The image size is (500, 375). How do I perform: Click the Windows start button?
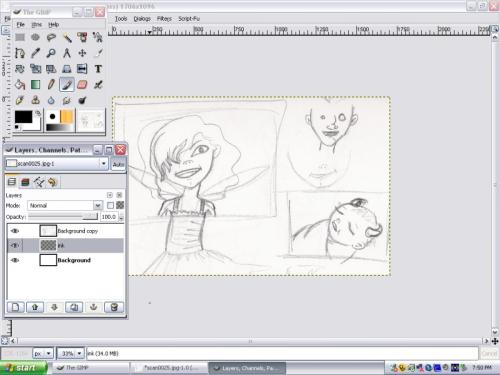pos(23,368)
